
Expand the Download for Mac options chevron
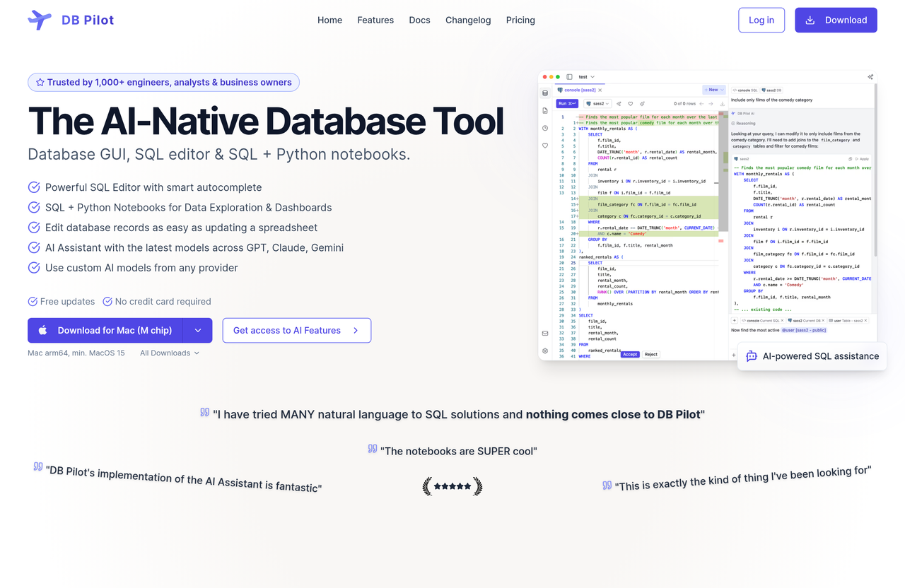pos(198,330)
